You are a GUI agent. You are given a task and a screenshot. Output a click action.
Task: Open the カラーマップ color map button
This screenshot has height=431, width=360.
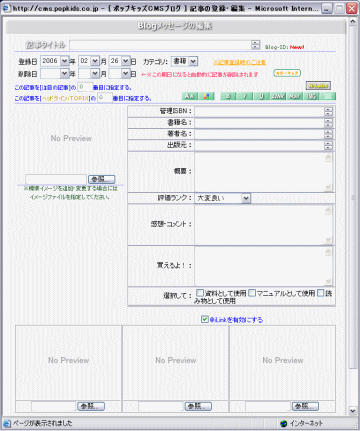(x=287, y=73)
